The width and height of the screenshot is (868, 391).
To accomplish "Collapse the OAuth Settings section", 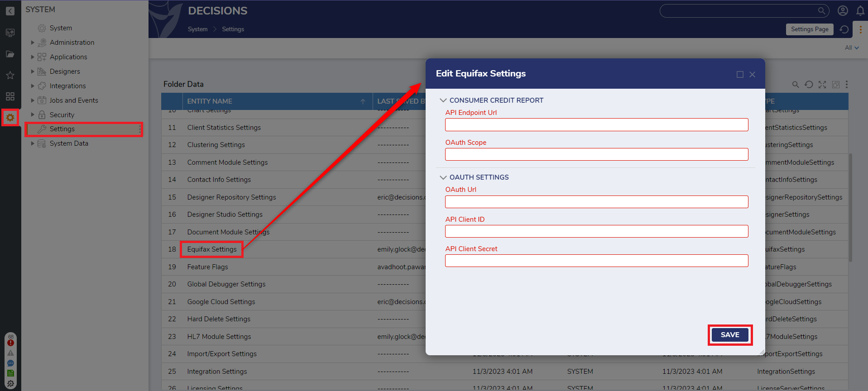I will pyautogui.click(x=443, y=177).
